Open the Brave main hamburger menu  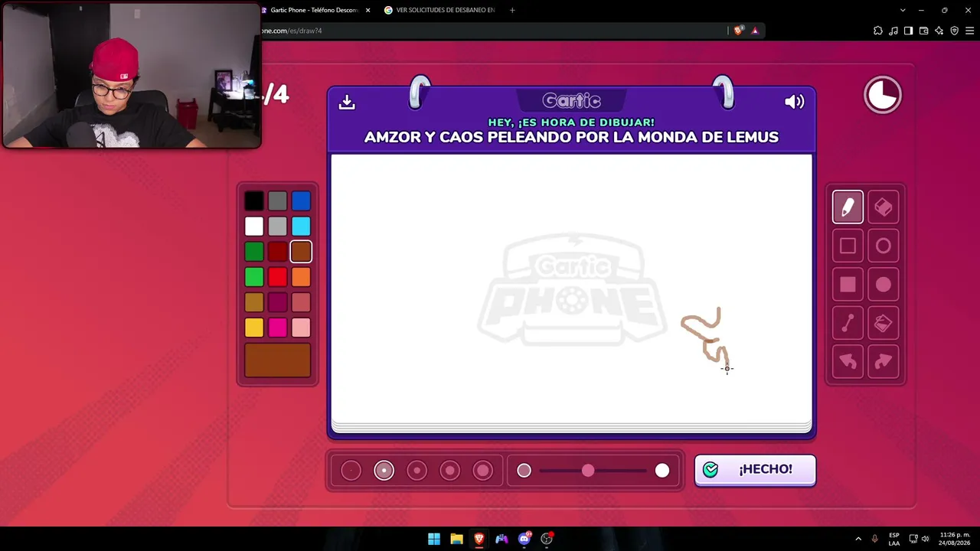(970, 31)
